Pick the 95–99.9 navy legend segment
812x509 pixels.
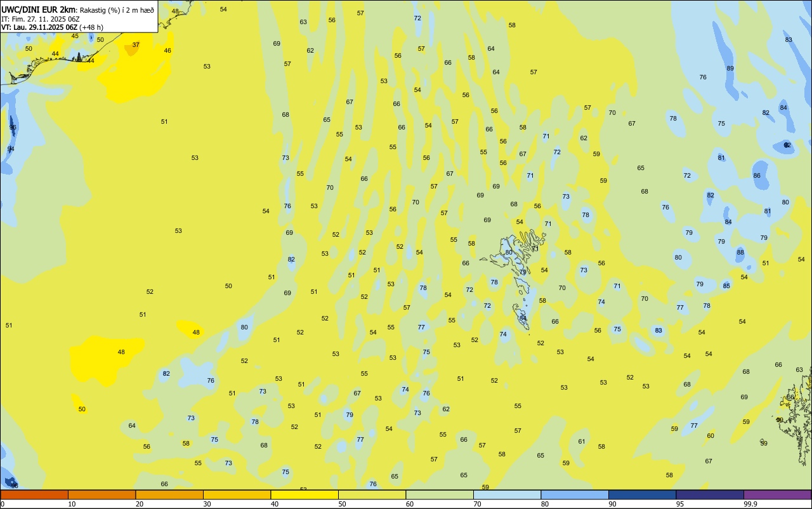pos(710,494)
